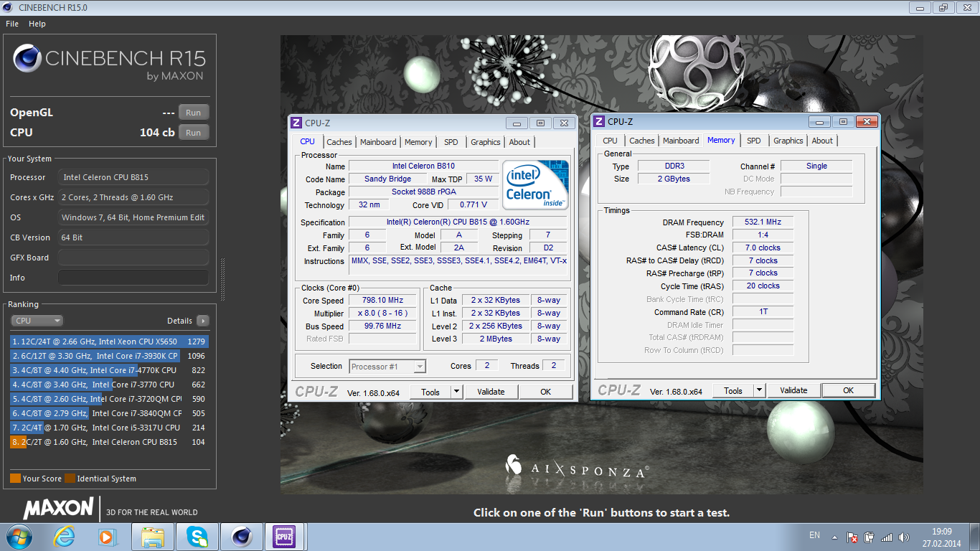Expand Tools dropdown arrow in left CPU-Z
The height and width of the screenshot is (551, 980).
point(456,392)
